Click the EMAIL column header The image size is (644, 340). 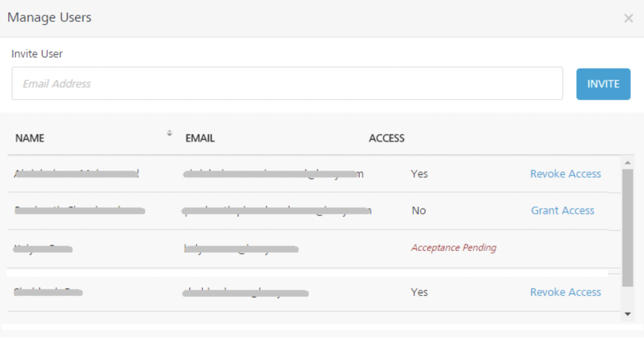pyautogui.click(x=200, y=138)
